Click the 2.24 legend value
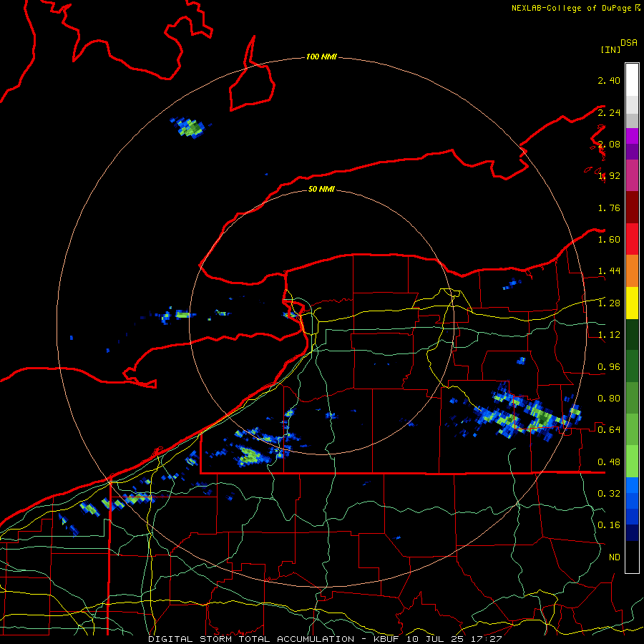Screen dimensions: 644x644 (x=609, y=112)
